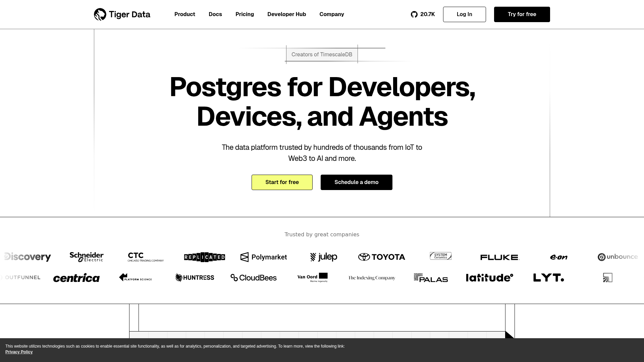Image resolution: width=644 pixels, height=362 pixels.
Task: Select the centrica logo
Action: point(76,278)
